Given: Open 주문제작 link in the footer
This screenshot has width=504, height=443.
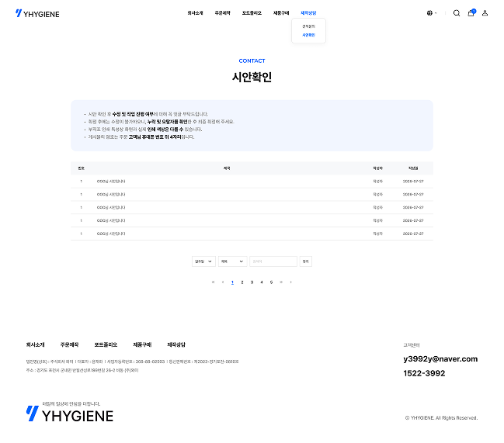Looking at the screenshot, I should (69, 344).
